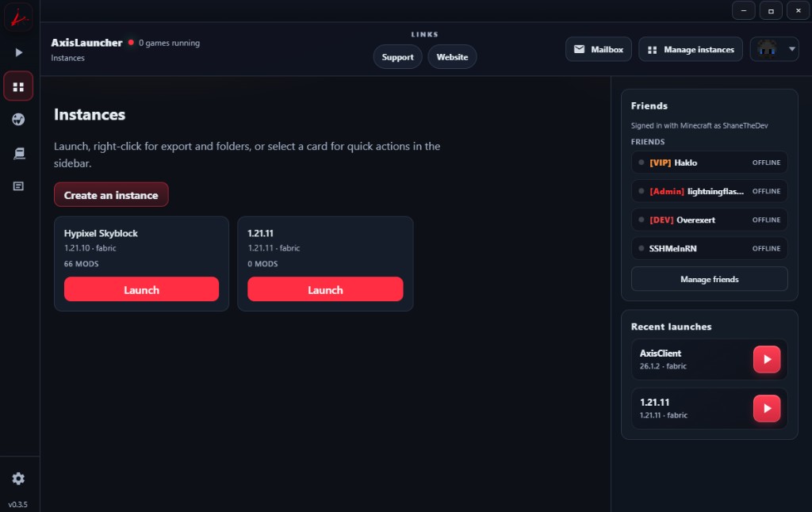812x512 pixels.
Task: Click Create an instance button
Action: (x=111, y=195)
